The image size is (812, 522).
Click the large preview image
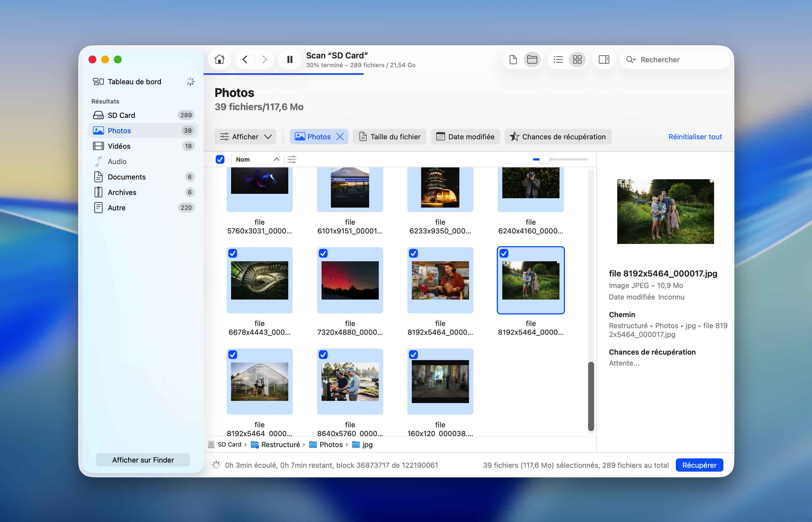click(665, 211)
